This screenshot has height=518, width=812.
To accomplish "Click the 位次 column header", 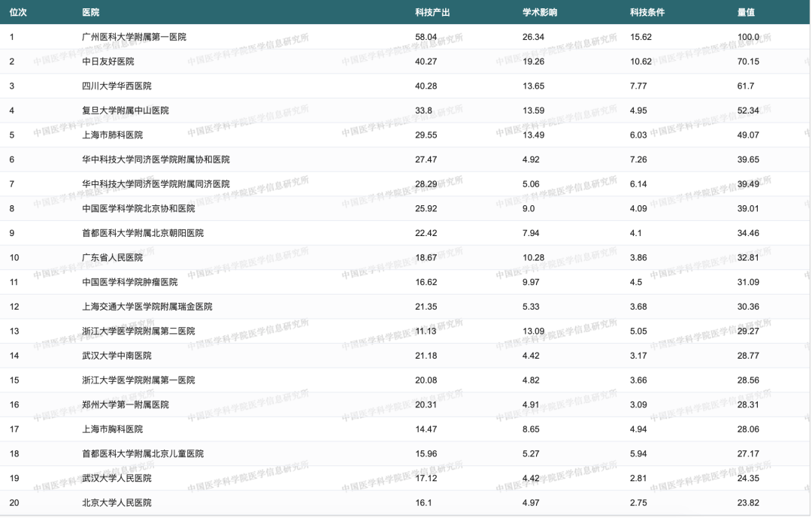I will pos(18,13).
